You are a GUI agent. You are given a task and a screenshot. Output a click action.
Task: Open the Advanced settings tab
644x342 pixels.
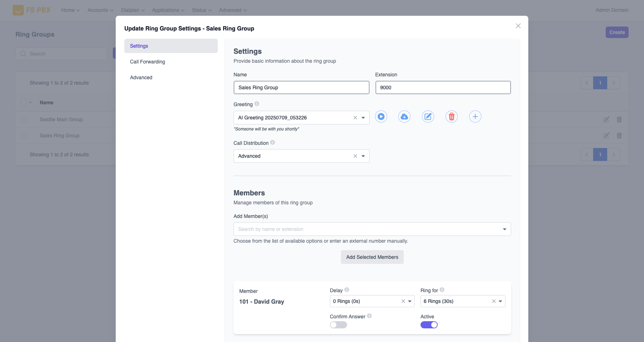click(x=141, y=77)
